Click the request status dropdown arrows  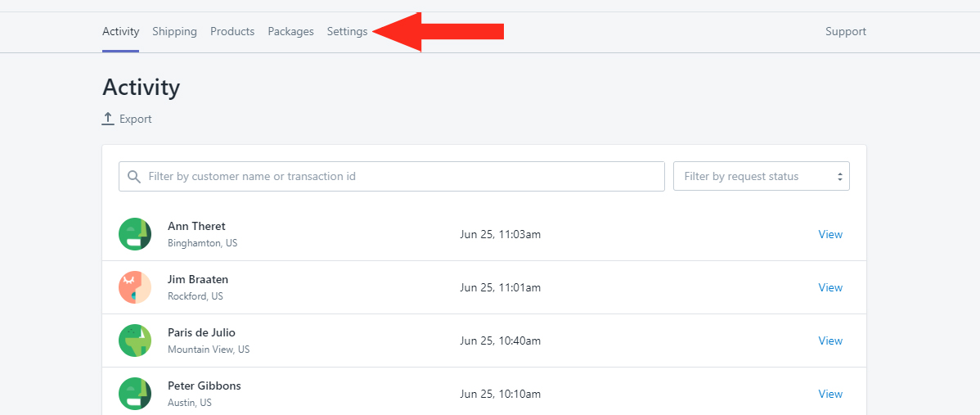point(840,177)
